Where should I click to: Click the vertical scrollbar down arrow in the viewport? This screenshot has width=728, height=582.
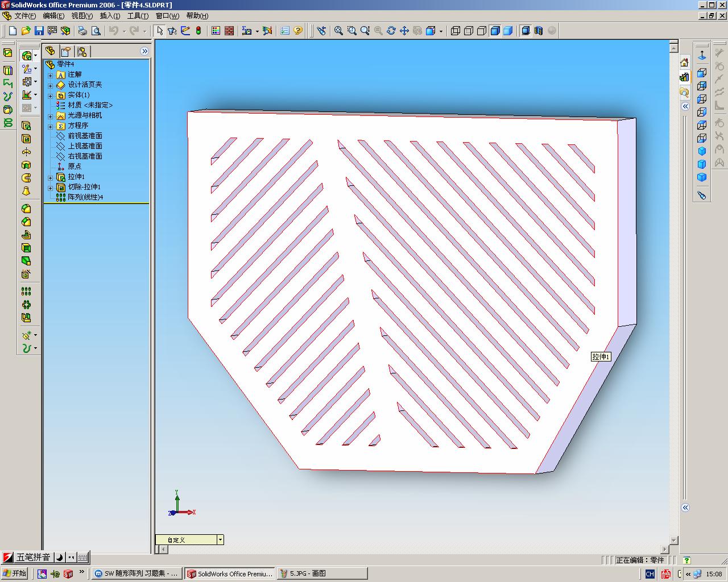click(674, 540)
